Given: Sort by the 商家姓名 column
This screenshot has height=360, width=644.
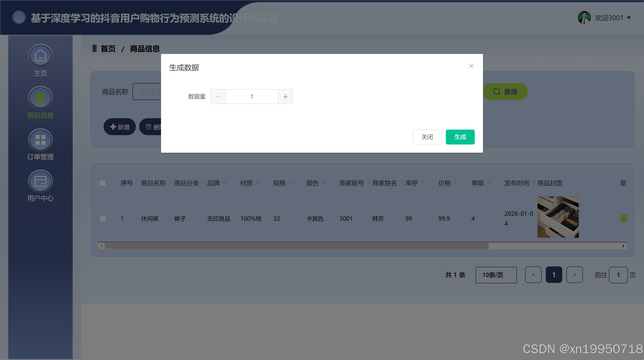Looking at the screenshot, I should point(402,183).
